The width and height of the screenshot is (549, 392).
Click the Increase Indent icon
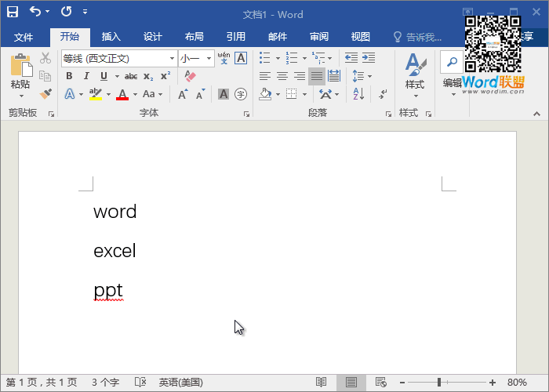click(368, 58)
